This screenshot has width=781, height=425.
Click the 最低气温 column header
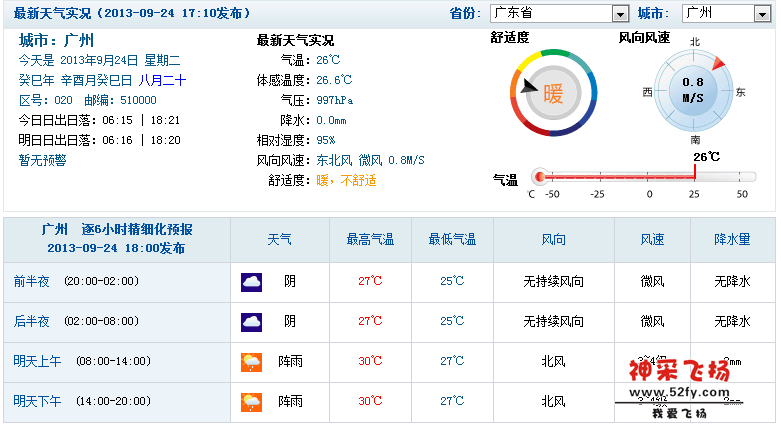452,240
